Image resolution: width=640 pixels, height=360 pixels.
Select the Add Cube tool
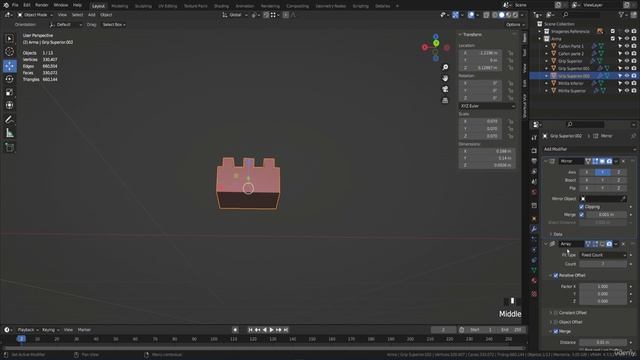tap(9, 147)
